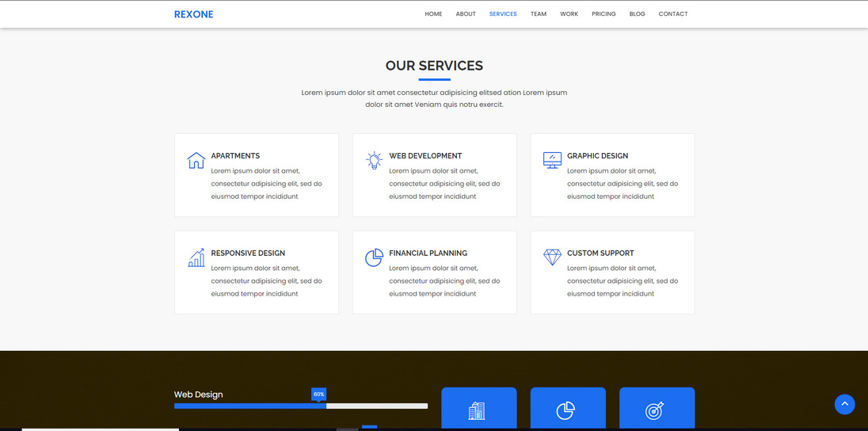Select the Team nav link
This screenshot has height=431, width=868.
(539, 14)
